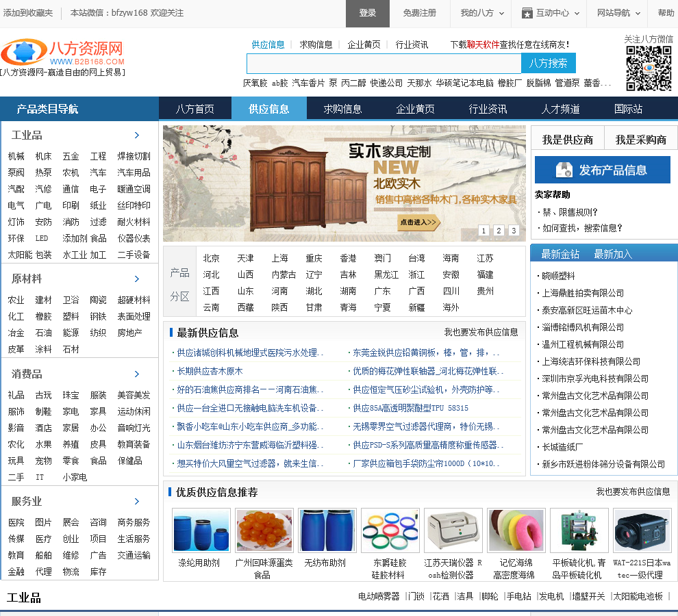The width and height of the screenshot is (678, 616).
Task: Choose 北京 product region
Action: (x=211, y=258)
